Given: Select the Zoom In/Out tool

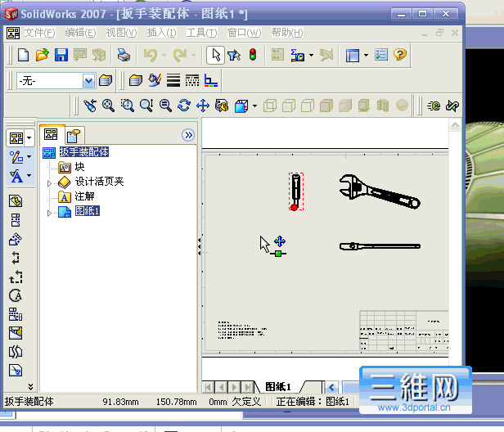Looking at the screenshot, I should click(146, 106).
